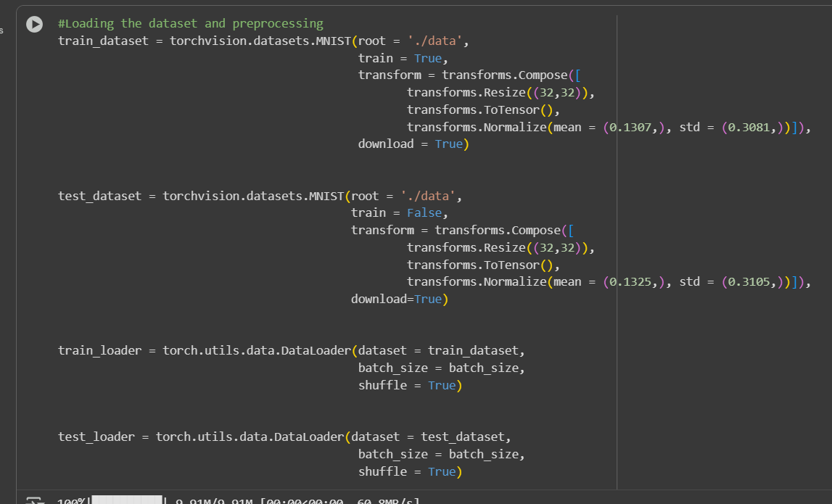
Task: Click the 'train = True' argument
Action: pyautogui.click(x=400, y=58)
